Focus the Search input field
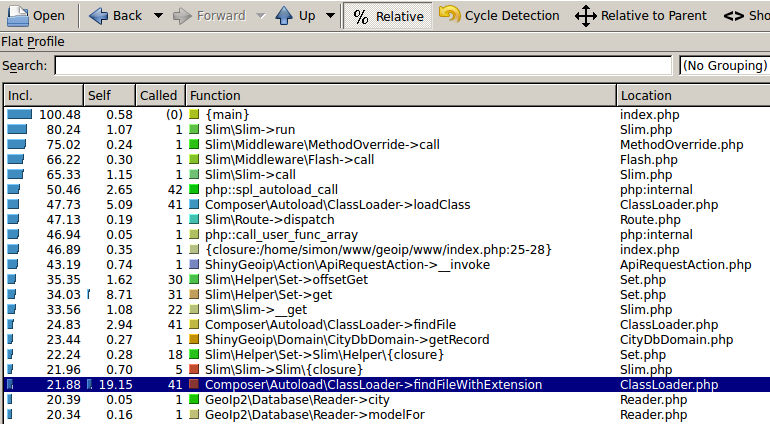The image size is (770, 424). point(363,65)
